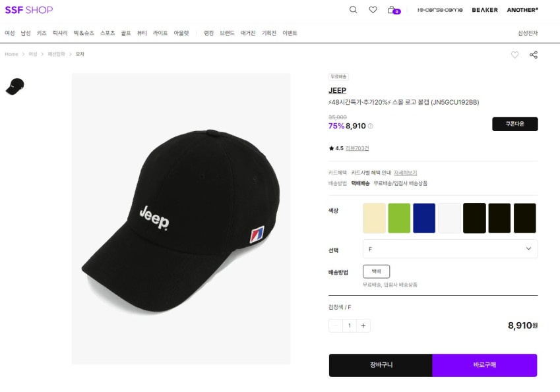Select the blue color swatch

424,218
